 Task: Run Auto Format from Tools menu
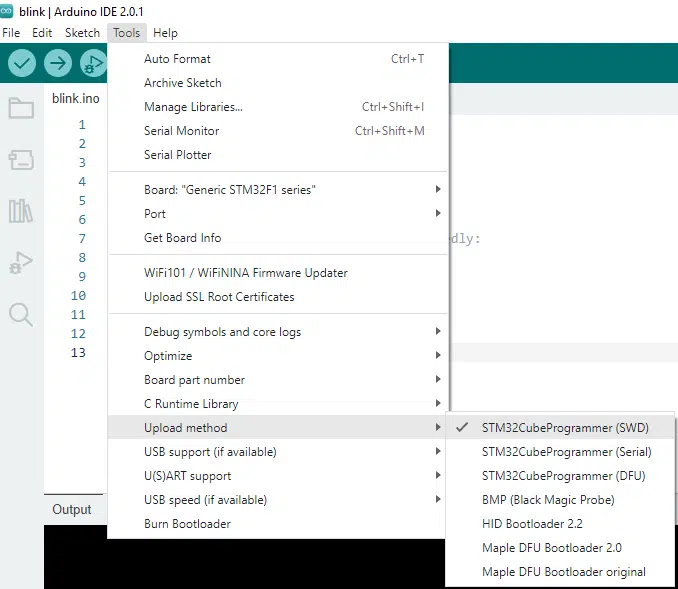(278, 59)
